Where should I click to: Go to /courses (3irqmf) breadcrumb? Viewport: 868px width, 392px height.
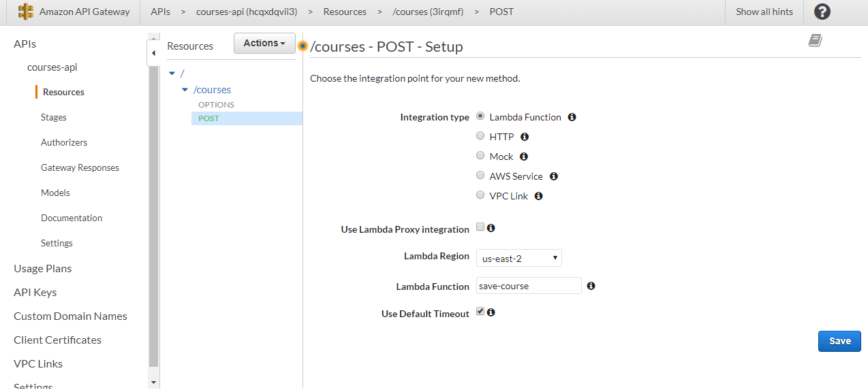tap(428, 12)
